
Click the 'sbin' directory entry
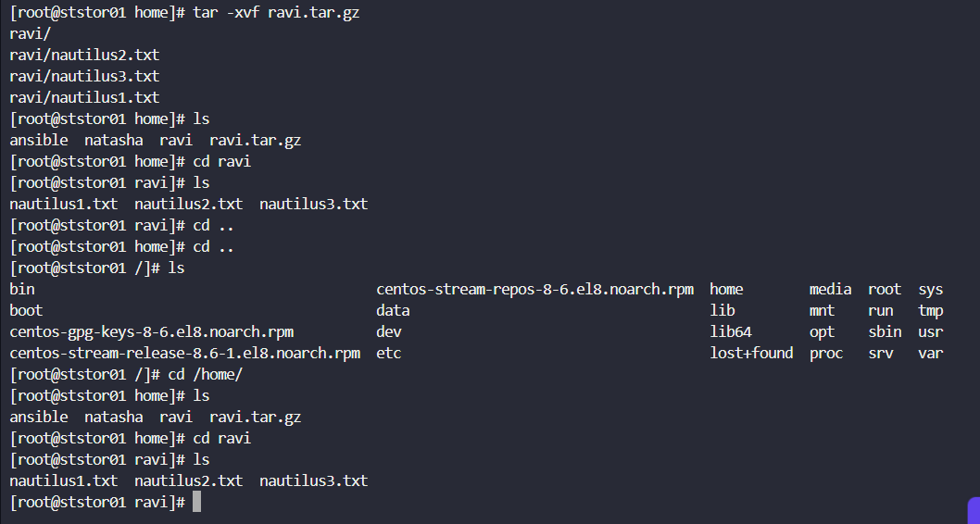tap(885, 331)
